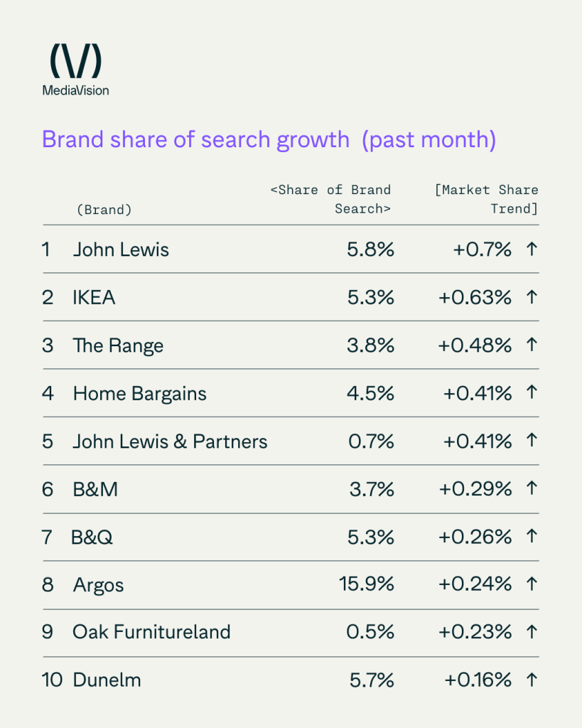Click the Share of Brand Search header

coord(330,200)
